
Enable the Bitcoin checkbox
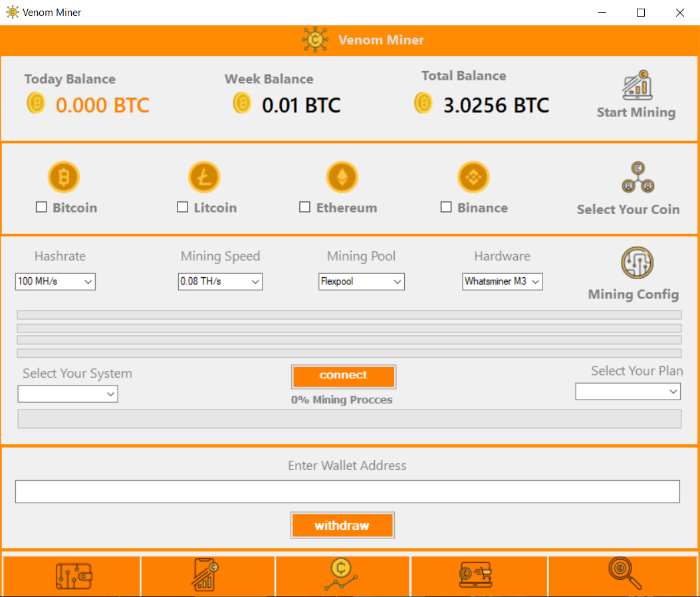click(x=41, y=207)
